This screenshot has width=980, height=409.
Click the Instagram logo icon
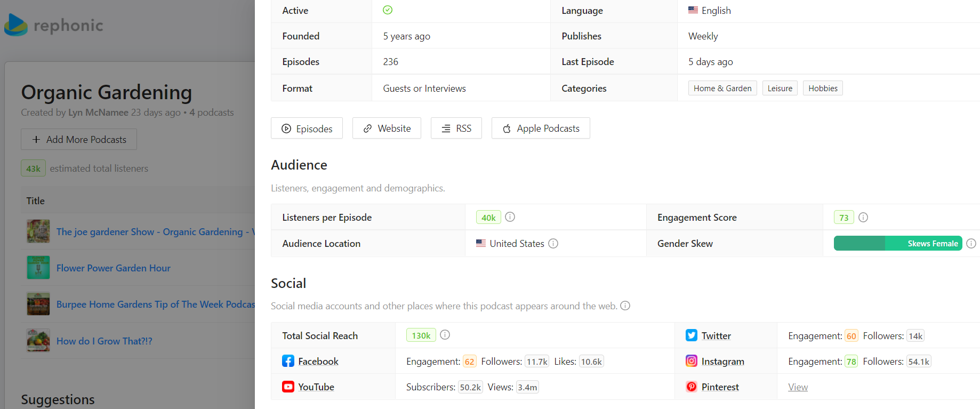692,361
